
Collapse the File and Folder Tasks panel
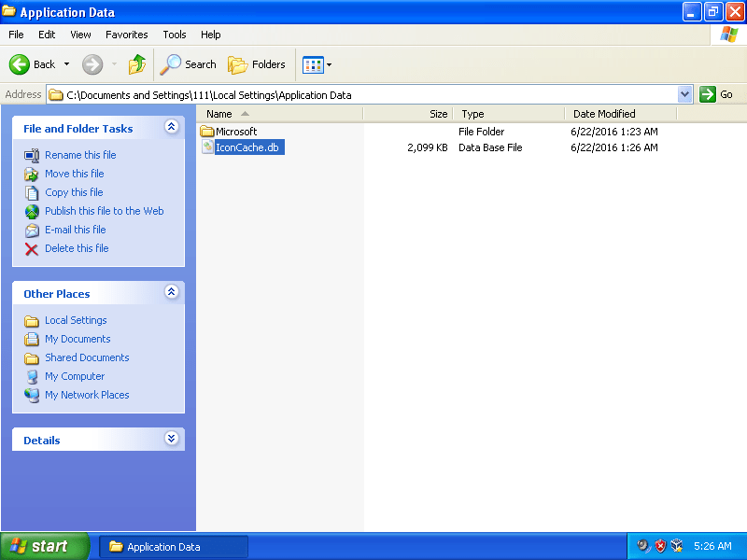tap(171, 127)
